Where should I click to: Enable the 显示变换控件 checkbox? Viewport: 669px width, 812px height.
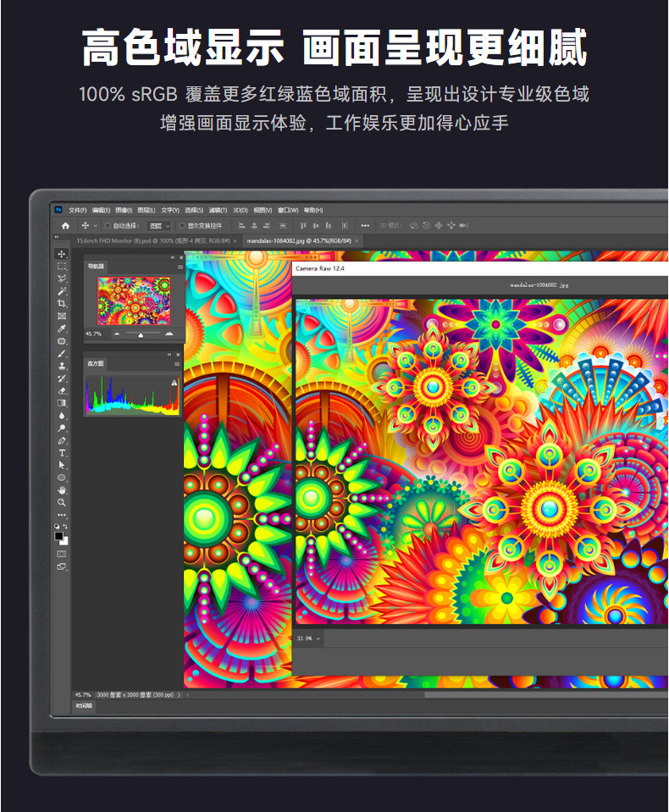[182, 225]
